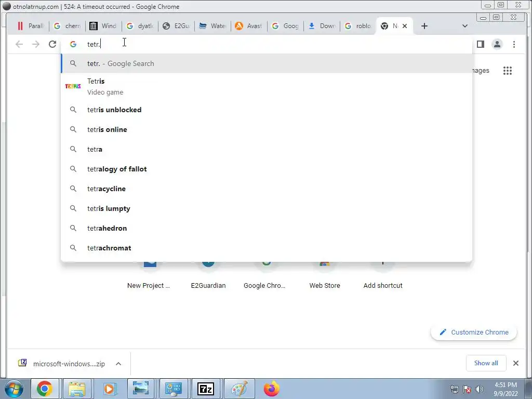532x399 pixels.
Task: Click the Images link on Google page
Action: (x=481, y=71)
